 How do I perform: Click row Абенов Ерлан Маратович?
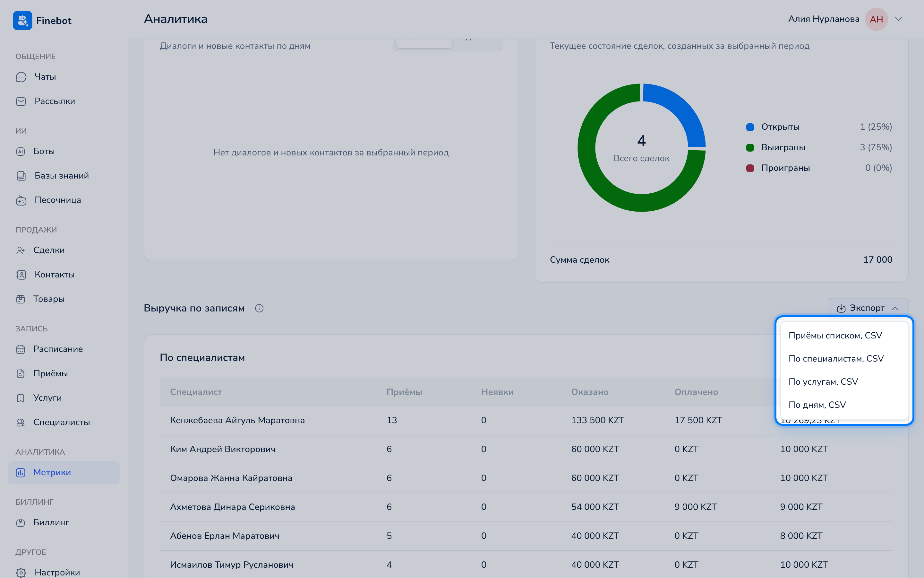(x=526, y=536)
